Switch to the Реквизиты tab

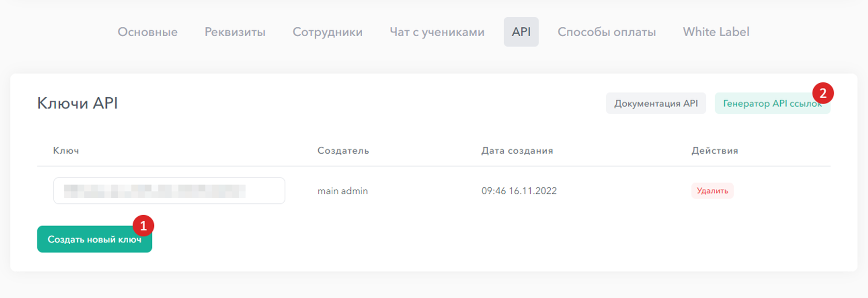click(x=235, y=32)
